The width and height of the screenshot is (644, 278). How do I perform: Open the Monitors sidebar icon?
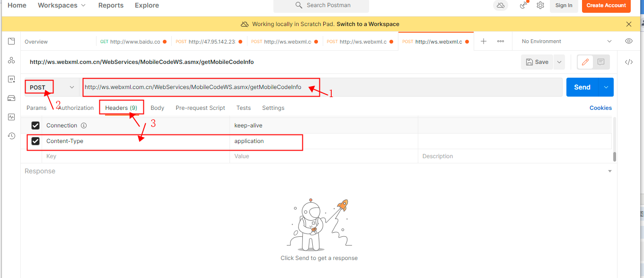(11, 117)
